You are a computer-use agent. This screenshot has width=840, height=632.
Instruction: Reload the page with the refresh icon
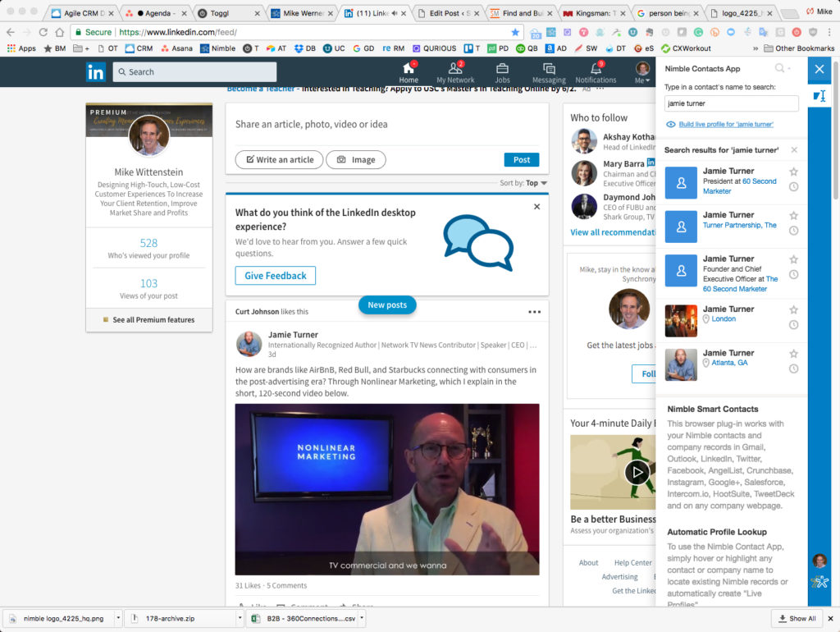43,32
